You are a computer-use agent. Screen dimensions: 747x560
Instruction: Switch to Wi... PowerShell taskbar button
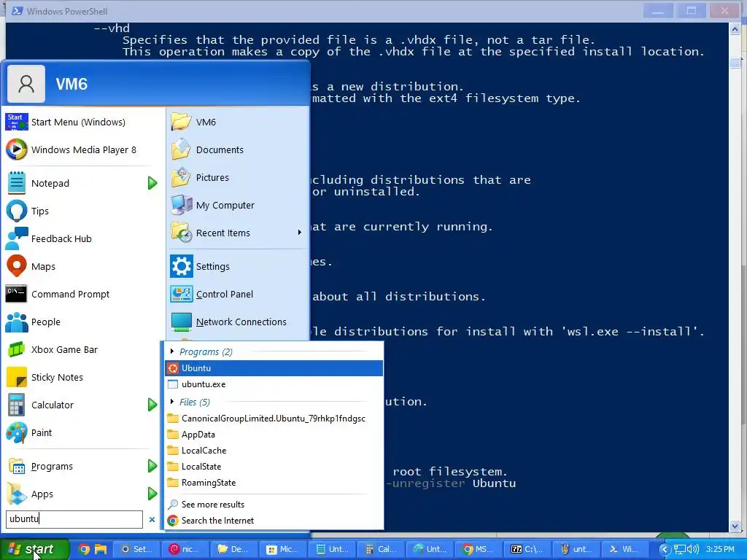click(624, 550)
